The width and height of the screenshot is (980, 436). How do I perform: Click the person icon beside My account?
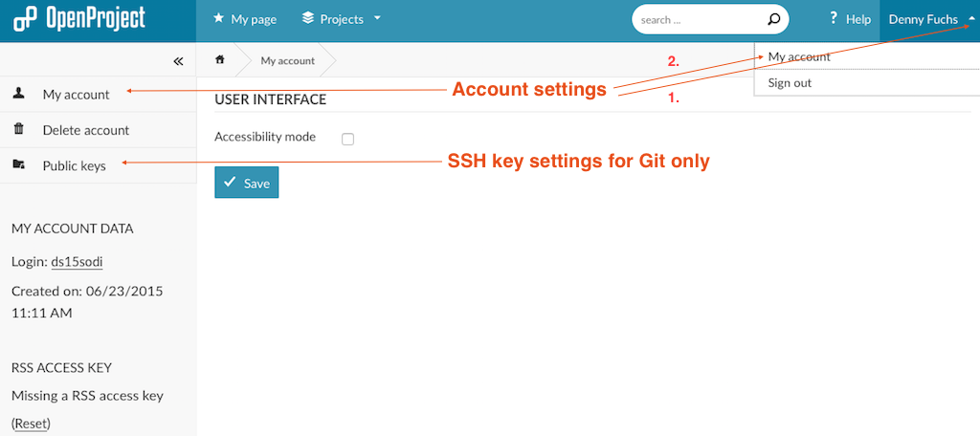click(x=19, y=94)
